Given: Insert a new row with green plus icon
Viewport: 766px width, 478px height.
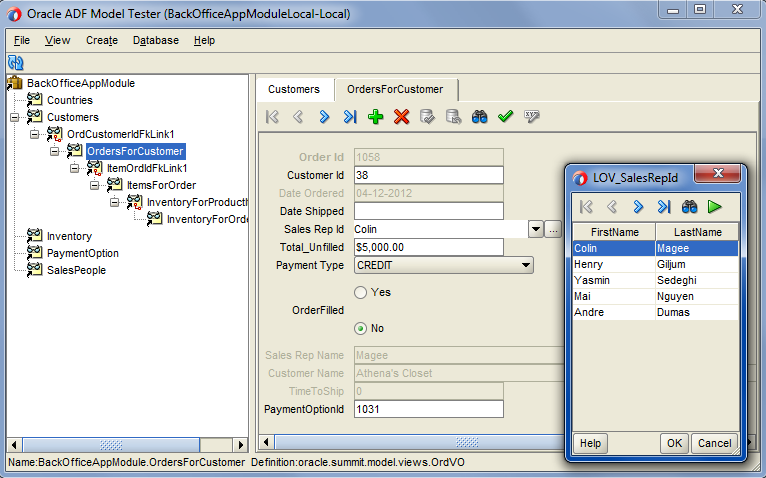Looking at the screenshot, I should click(x=376, y=117).
